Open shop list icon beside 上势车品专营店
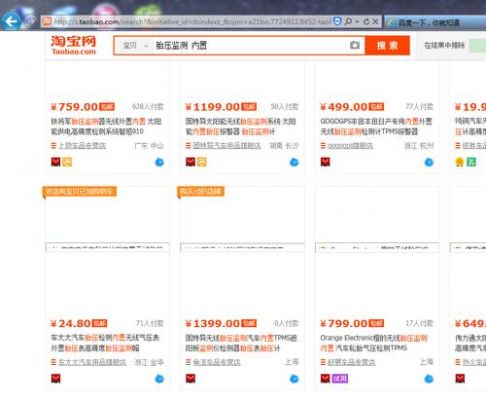This screenshot has width=486, height=400. [x=53, y=146]
